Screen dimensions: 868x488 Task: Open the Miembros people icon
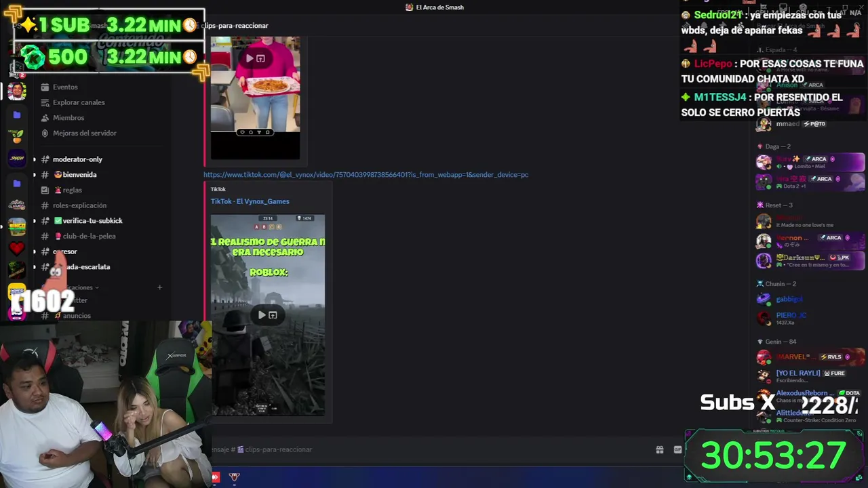(x=45, y=118)
